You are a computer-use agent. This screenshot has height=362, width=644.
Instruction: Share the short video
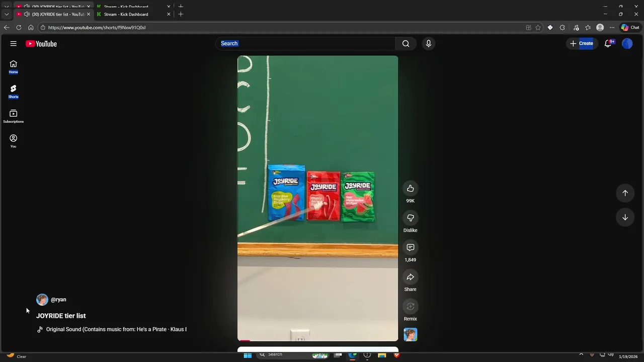pos(411,277)
